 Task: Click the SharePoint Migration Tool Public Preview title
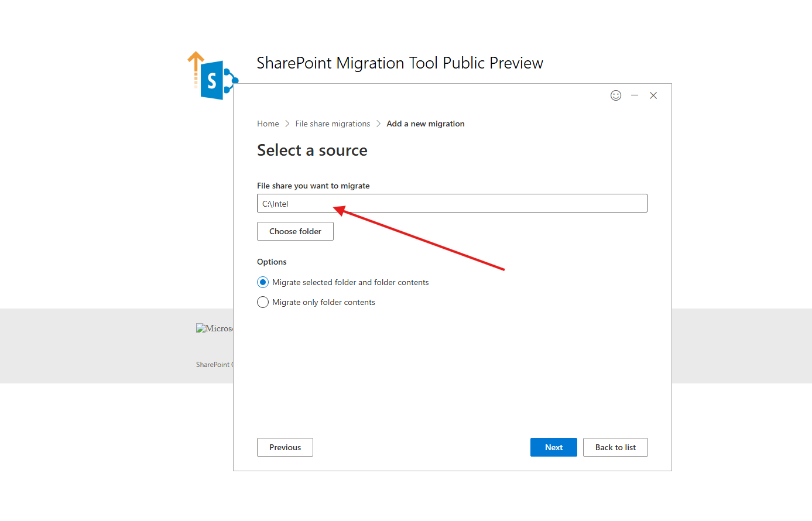(400, 63)
